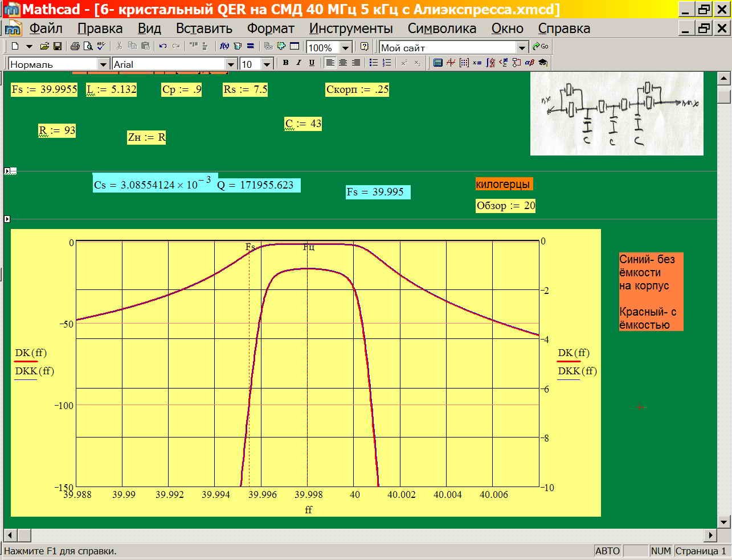Click the Insert Function f(x) icon
This screenshot has height=560, width=732.
tap(224, 47)
